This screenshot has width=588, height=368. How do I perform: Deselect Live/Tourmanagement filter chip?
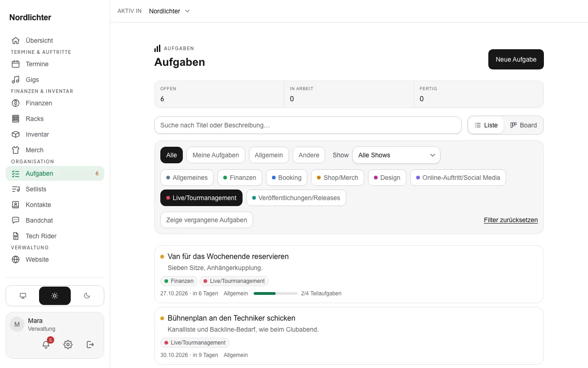201,198
